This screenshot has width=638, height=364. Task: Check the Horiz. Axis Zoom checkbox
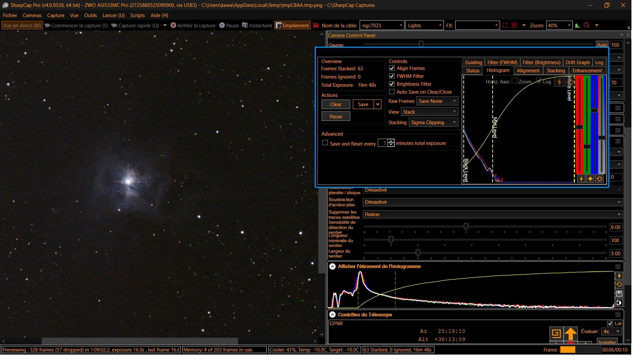515,81
